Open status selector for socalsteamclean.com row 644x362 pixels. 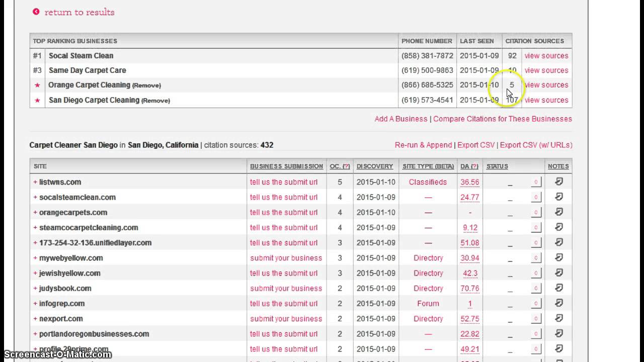point(536,197)
